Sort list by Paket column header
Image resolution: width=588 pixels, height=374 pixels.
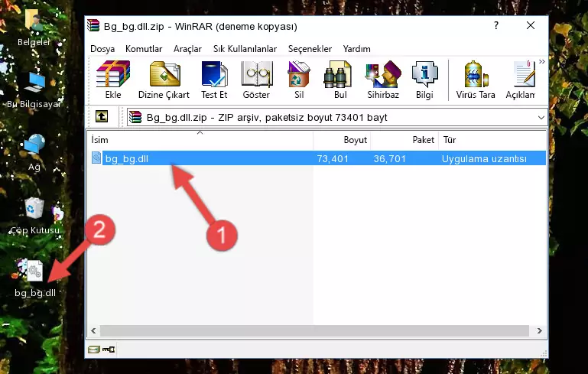(x=404, y=139)
